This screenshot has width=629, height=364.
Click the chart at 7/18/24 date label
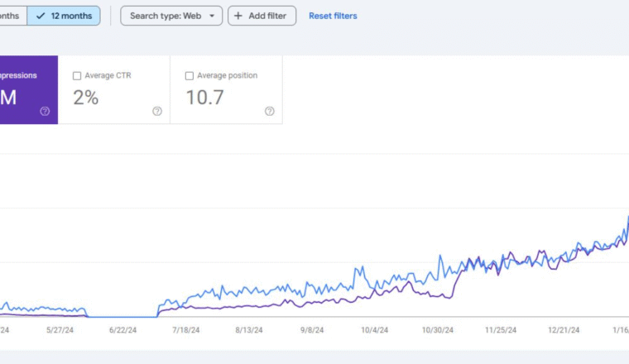pyautogui.click(x=185, y=330)
